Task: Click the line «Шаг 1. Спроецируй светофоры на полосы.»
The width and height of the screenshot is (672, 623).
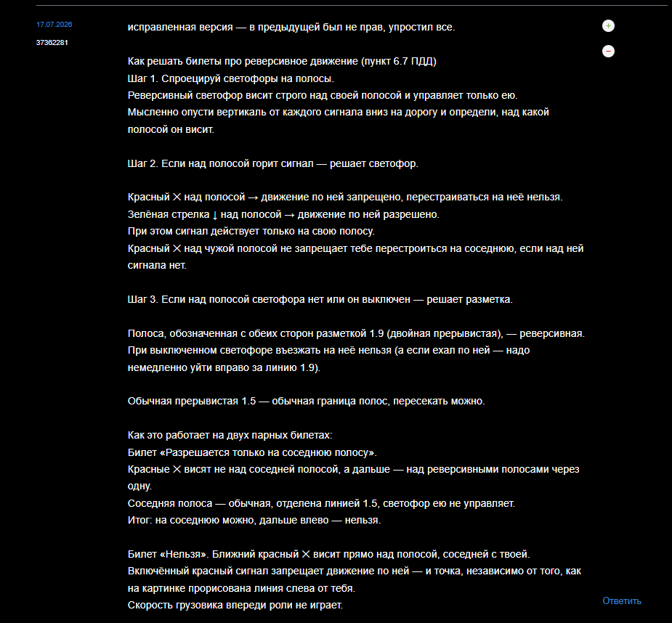Action: pyautogui.click(x=231, y=79)
